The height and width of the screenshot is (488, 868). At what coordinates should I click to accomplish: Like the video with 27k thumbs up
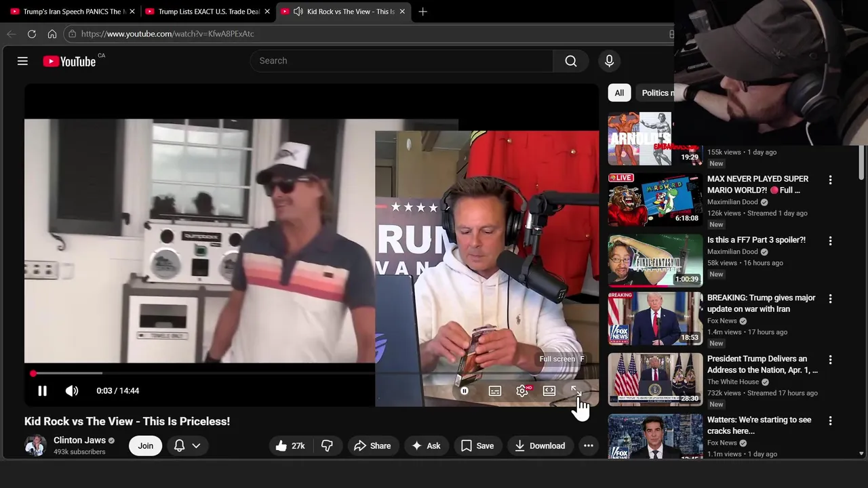290,445
